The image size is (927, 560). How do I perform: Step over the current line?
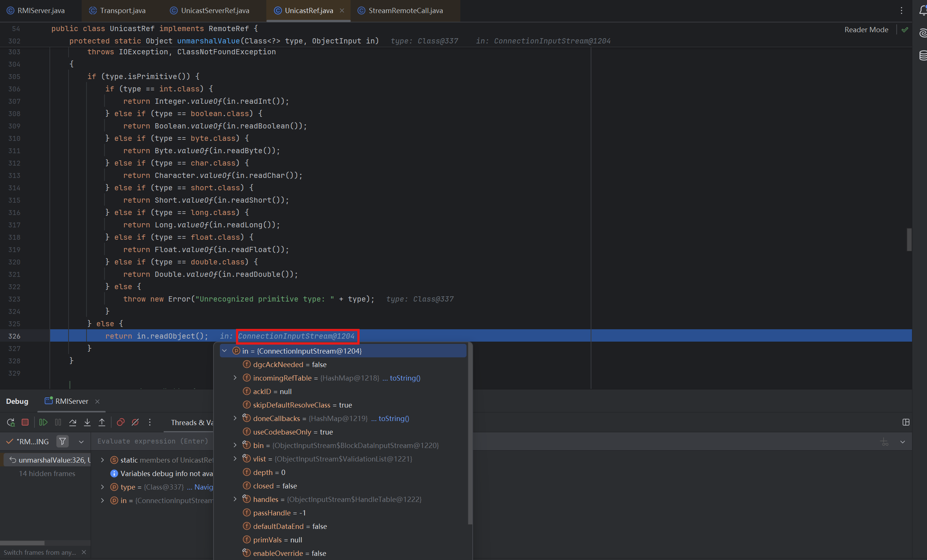tap(73, 422)
